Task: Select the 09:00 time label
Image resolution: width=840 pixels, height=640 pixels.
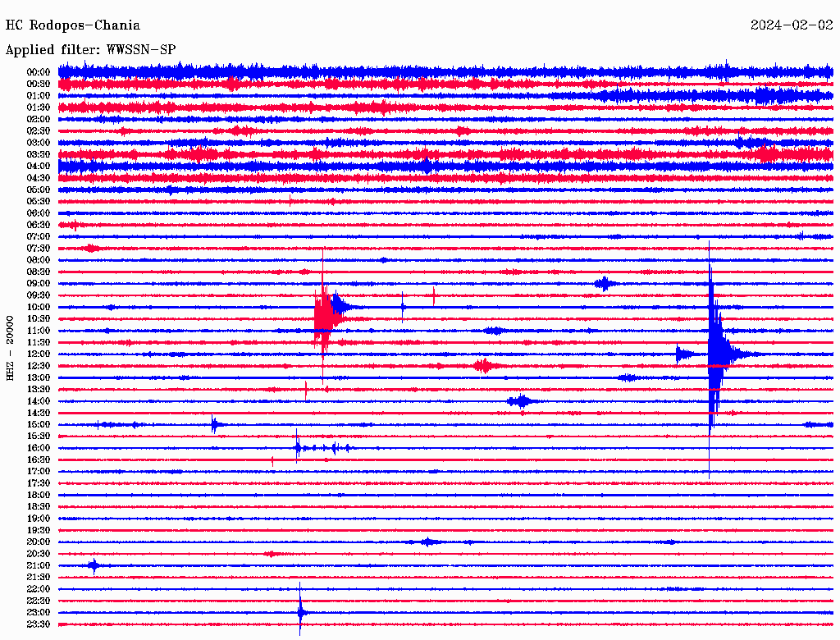Action: pyautogui.click(x=39, y=284)
